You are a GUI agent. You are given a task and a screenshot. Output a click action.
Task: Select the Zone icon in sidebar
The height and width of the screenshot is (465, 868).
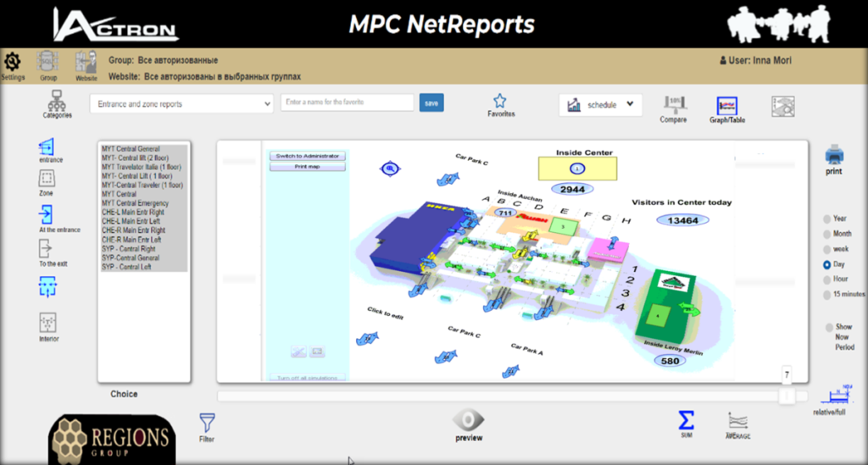pyautogui.click(x=47, y=179)
